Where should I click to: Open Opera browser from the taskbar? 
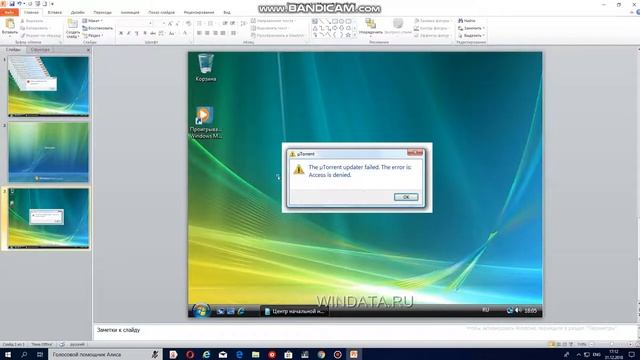[x=190, y=355]
